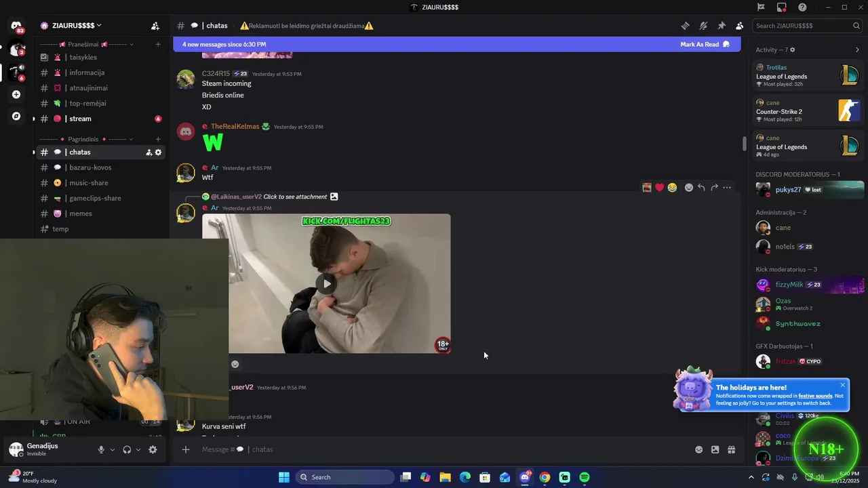Click member pukys27 in member list

pyautogui.click(x=808, y=190)
